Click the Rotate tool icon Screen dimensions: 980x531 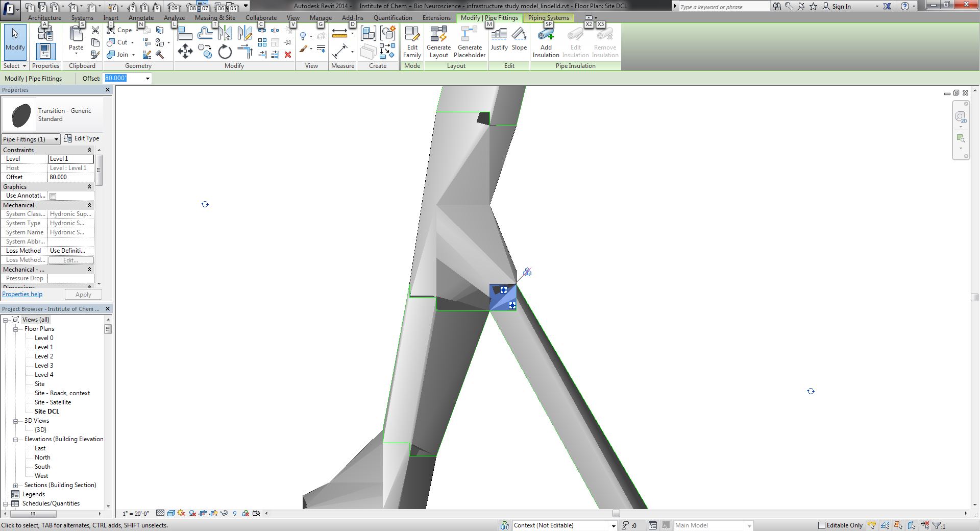coord(225,52)
